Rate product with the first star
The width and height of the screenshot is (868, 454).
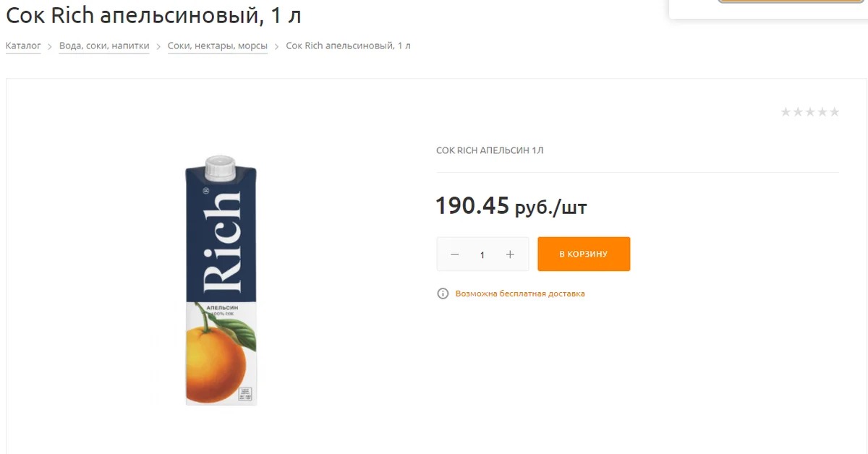click(786, 112)
